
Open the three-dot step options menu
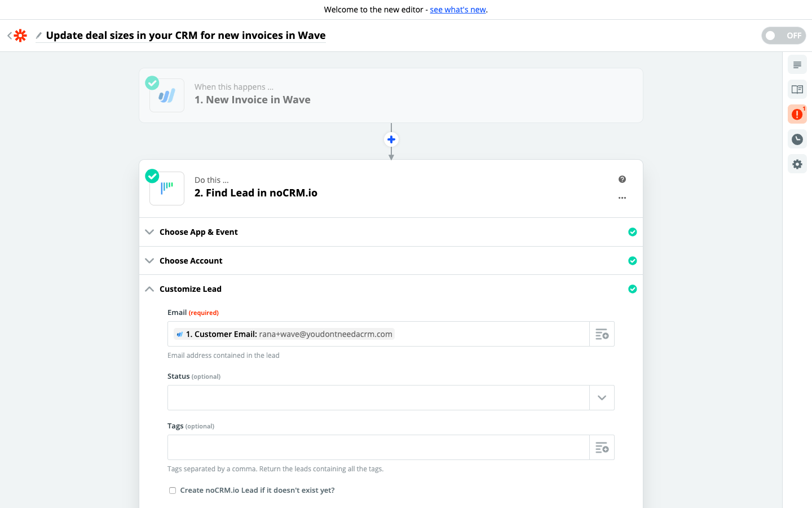pyautogui.click(x=622, y=198)
